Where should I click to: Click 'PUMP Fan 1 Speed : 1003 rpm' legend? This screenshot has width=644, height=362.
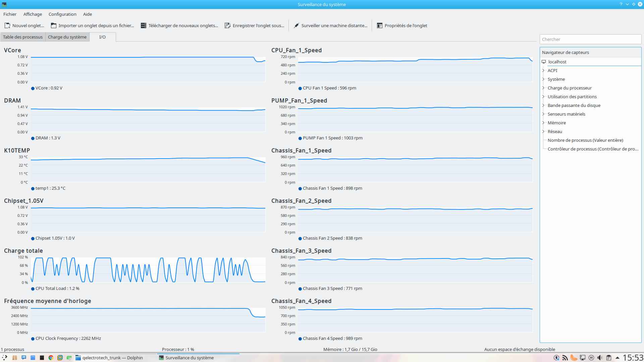tap(332, 138)
